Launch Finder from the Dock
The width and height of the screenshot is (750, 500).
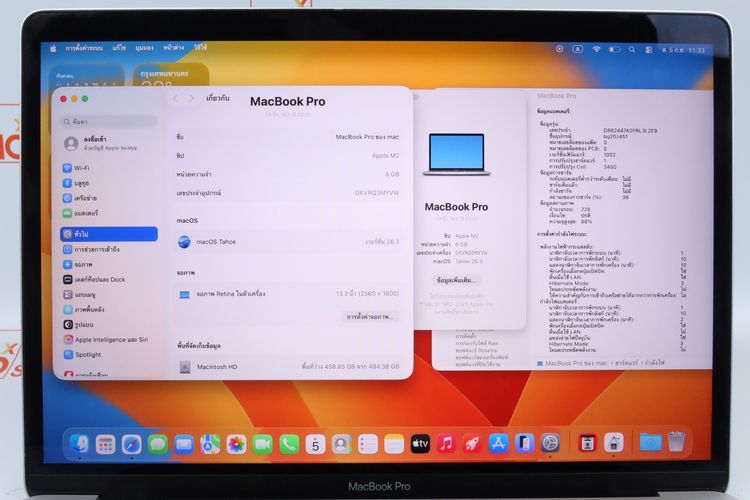pos(79,444)
